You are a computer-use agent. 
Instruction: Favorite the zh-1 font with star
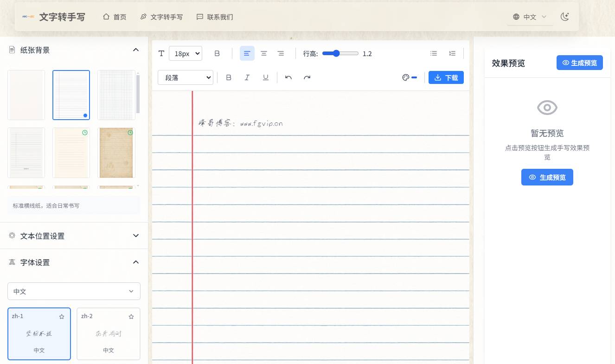pos(62,317)
